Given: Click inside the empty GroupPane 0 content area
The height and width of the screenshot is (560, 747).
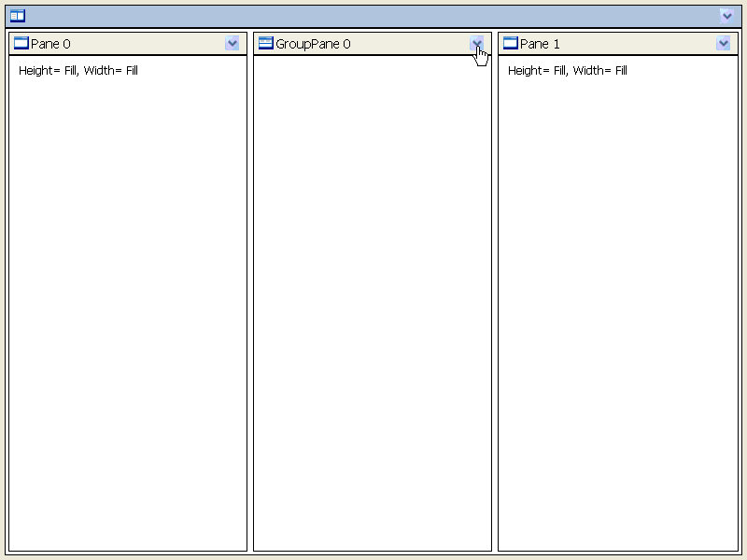Looking at the screenshot, I should tap(372, 299).
